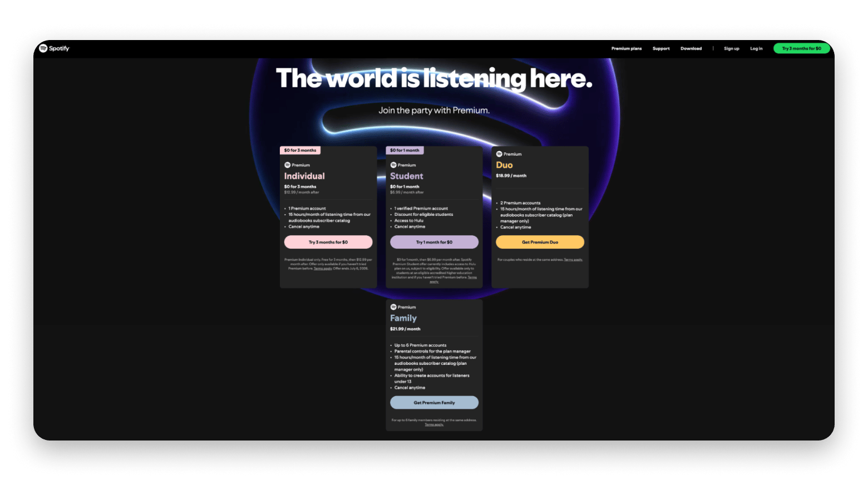Click Cancel anytime in the Individual card

[x=304, y=227]
